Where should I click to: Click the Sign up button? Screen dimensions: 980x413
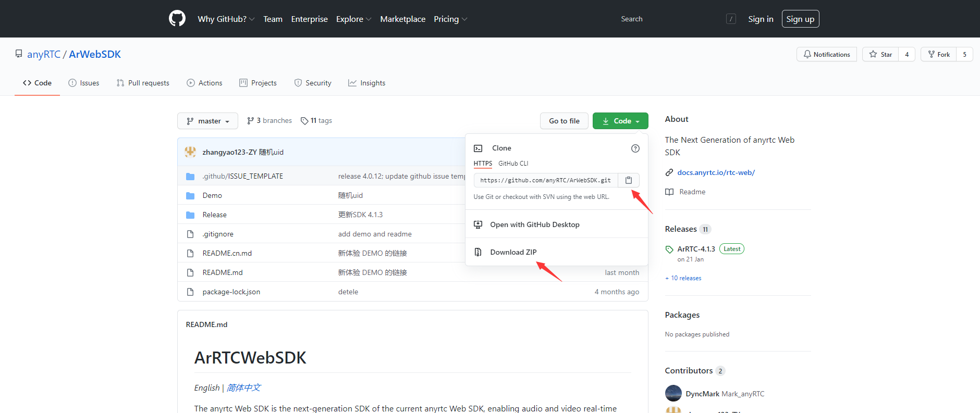800,19
